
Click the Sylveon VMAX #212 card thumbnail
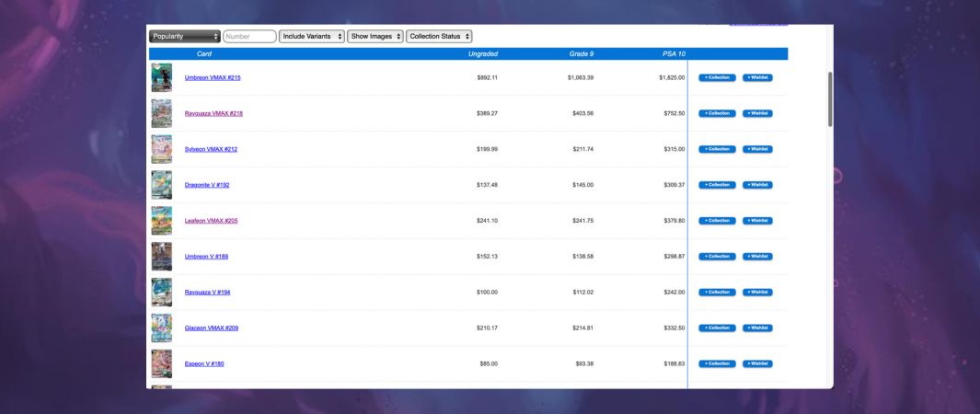click(161, 149)
